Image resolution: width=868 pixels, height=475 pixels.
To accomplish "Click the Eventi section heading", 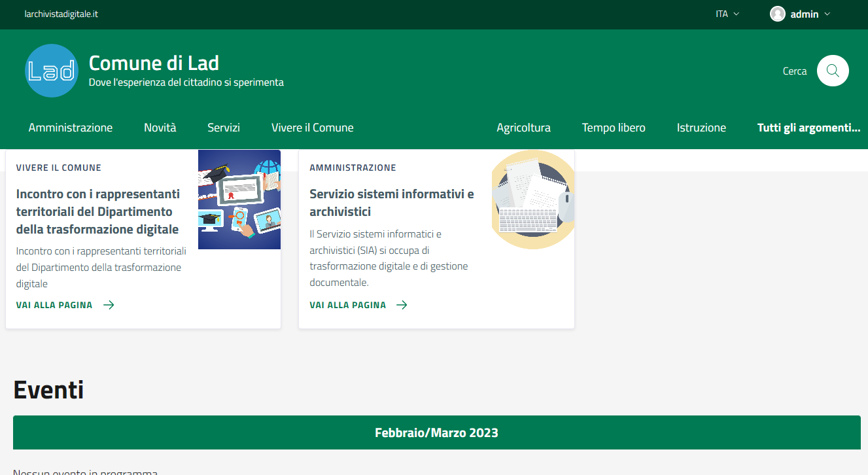I will click(48, 389).
